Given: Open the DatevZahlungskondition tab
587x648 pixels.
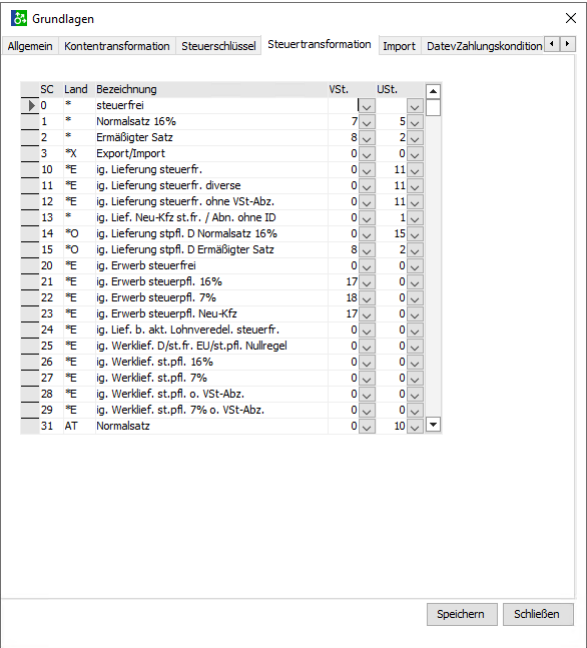Looking at the screenshot, I should 484,46.
